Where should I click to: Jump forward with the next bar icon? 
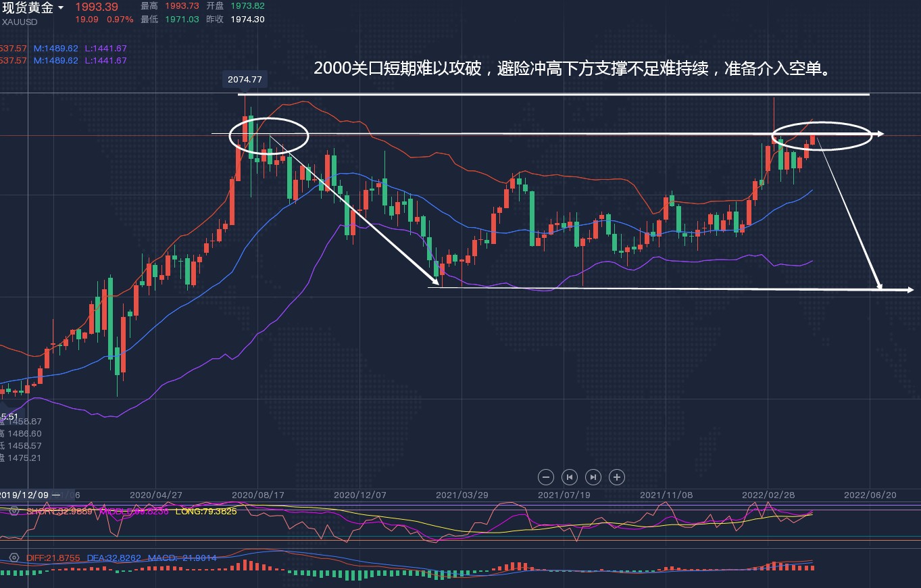(x=593, y=477)
